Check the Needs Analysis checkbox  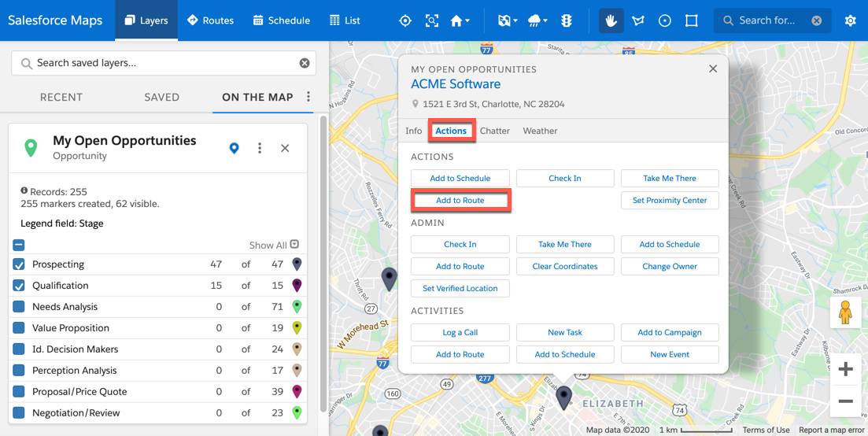(19, 306)
